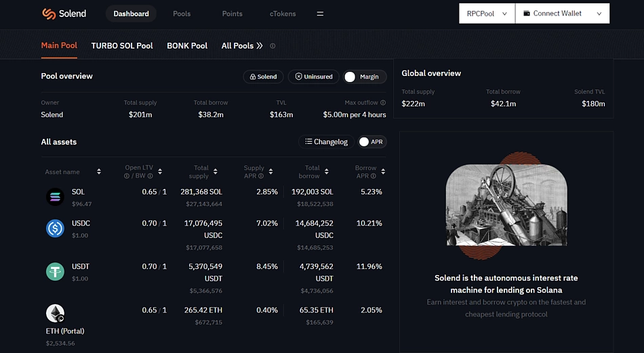Expand the Connect Wallet dropdown arrow

599,14
